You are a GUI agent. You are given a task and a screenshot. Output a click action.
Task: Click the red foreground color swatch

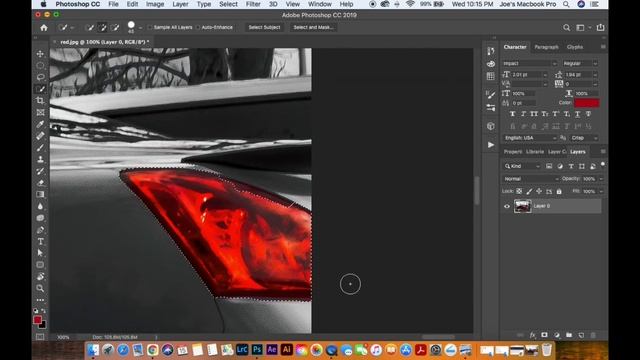click(38, 320)
